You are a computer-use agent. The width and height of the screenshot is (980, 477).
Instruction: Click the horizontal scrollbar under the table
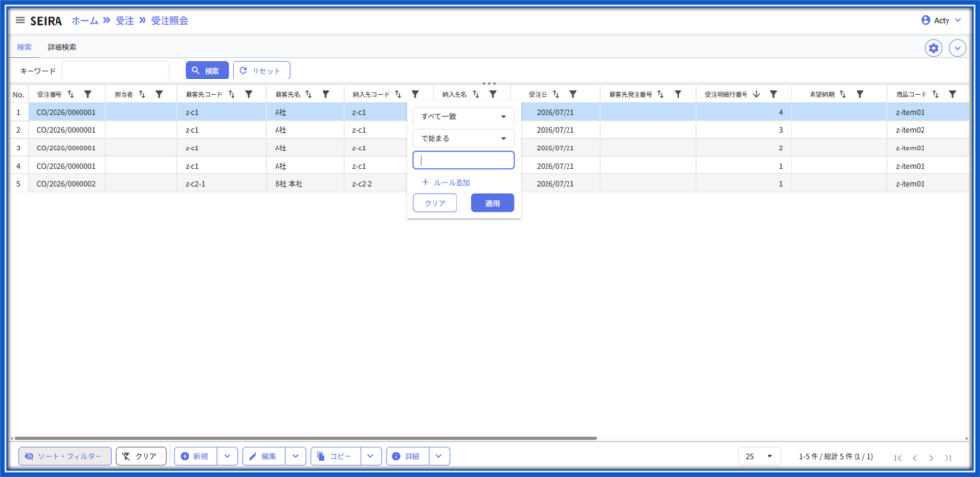pos(306,439)
